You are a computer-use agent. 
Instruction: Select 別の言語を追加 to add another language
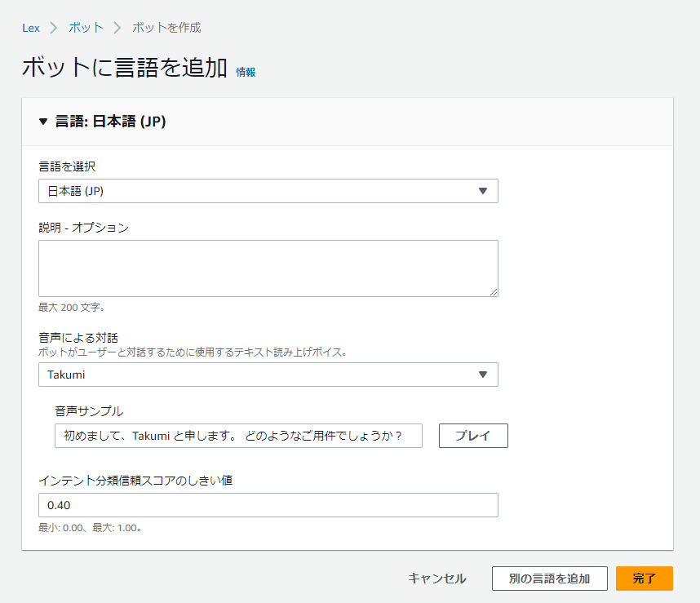[x=549, y=579]
